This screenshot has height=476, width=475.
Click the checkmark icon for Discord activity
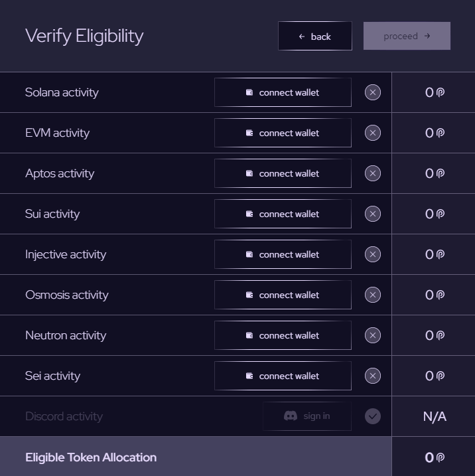[373, 416]
